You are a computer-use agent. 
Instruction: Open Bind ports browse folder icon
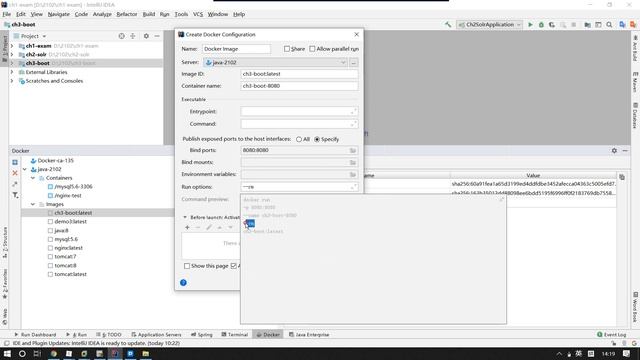pyautogui.click(x=353, y=151)
